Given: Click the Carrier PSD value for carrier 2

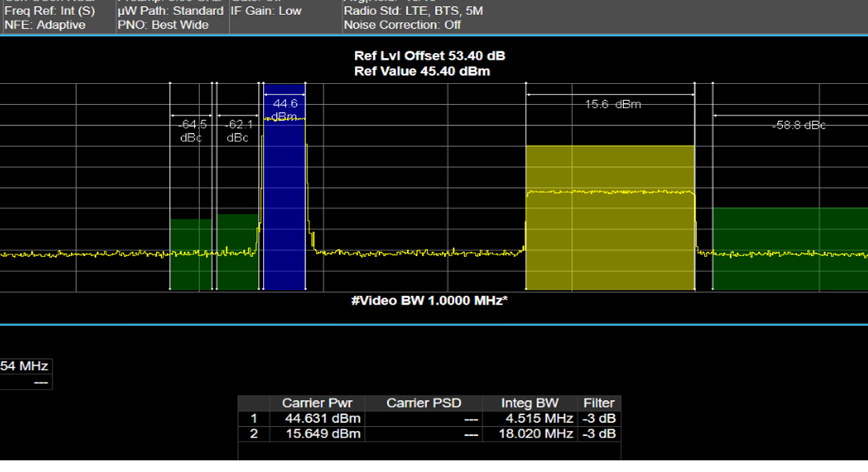Looking at the screenshot, I should pyautogui.click(x=423, y=434).
